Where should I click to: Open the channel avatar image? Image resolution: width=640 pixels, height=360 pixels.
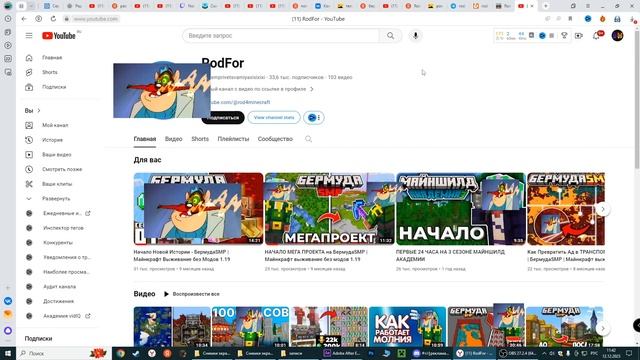coord(162,90)
